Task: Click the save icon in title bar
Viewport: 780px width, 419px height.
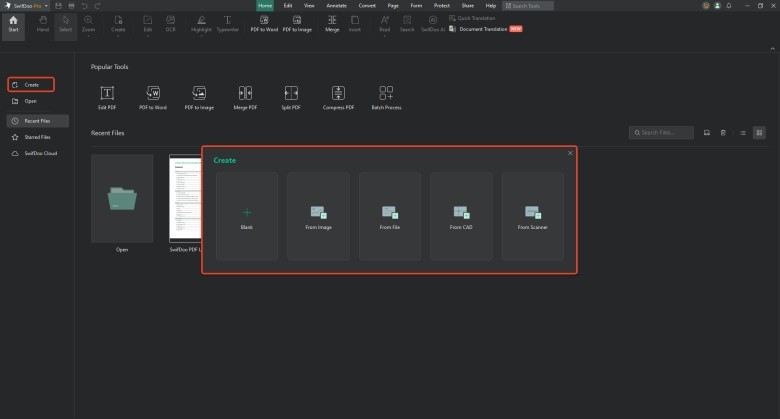Action: pyautogui.click(x=58, y=5)
